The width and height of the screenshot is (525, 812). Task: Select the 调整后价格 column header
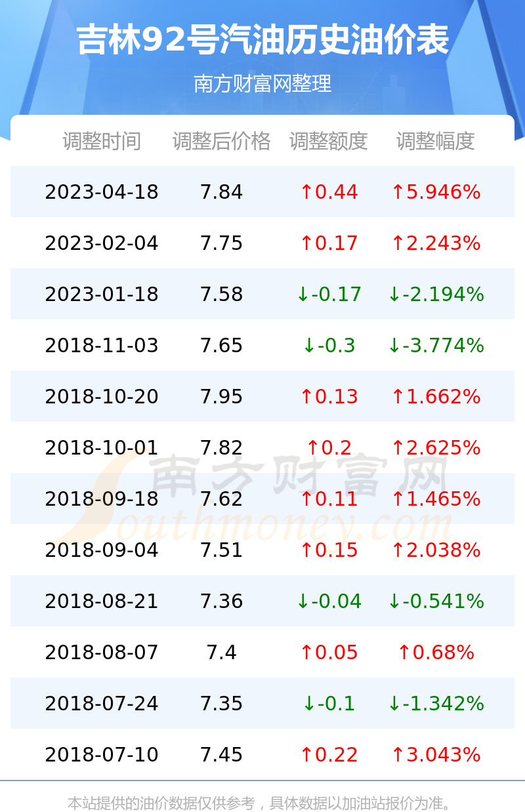222,141
